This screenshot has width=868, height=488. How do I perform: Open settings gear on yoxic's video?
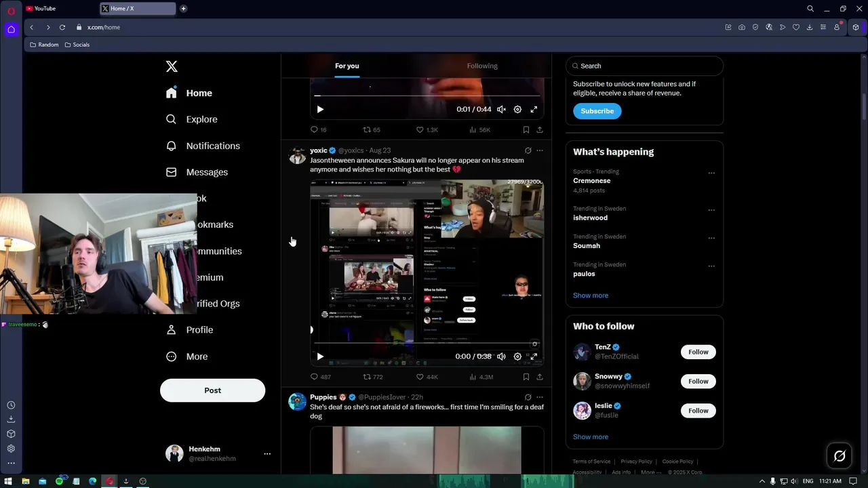point(517,357)
